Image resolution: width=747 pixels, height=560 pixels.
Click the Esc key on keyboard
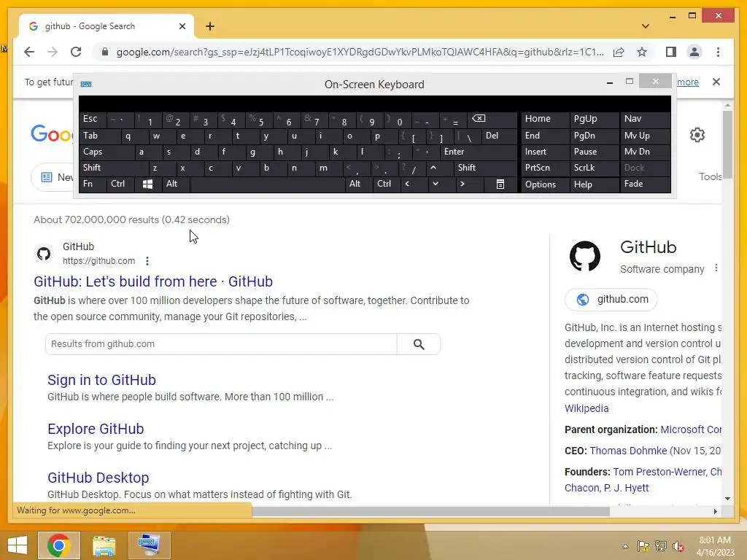pyautogui.click(x=93, y=119)
